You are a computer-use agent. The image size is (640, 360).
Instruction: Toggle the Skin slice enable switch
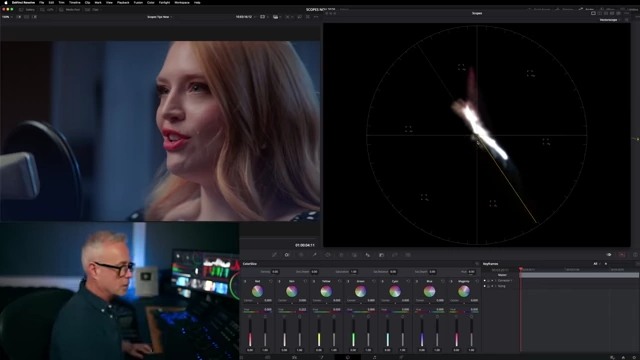(x=279, y=281)
